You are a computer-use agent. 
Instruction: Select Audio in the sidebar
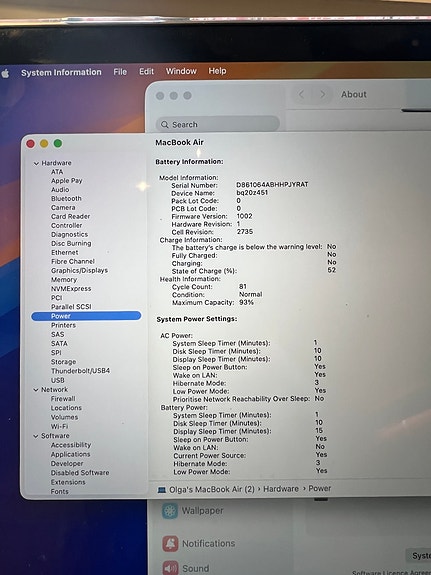pos(60,190)
